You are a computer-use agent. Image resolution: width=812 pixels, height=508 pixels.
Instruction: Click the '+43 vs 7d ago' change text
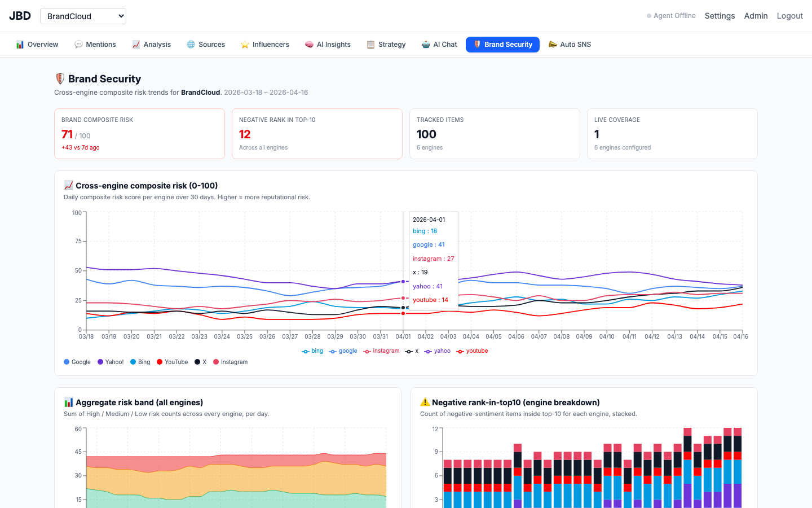81,148
